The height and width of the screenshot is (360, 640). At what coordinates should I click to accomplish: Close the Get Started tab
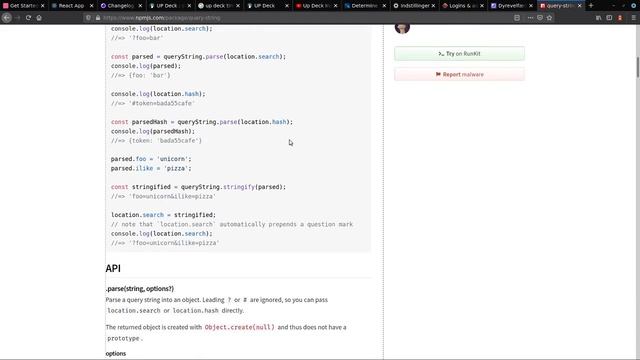pyautogui.click(x=42, y=6)
